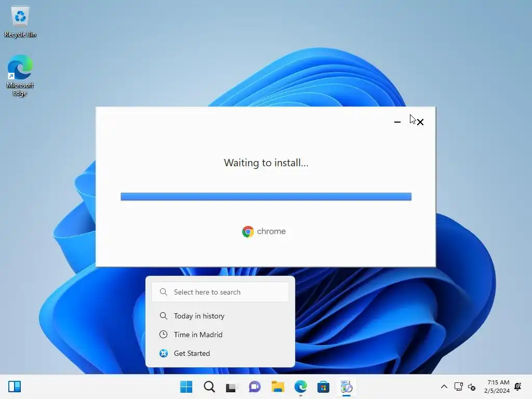This screenshot has width=532, height=399.
Task: Open Task View on the taskbar
Action: pyautogui.click(x=232, y=387)
